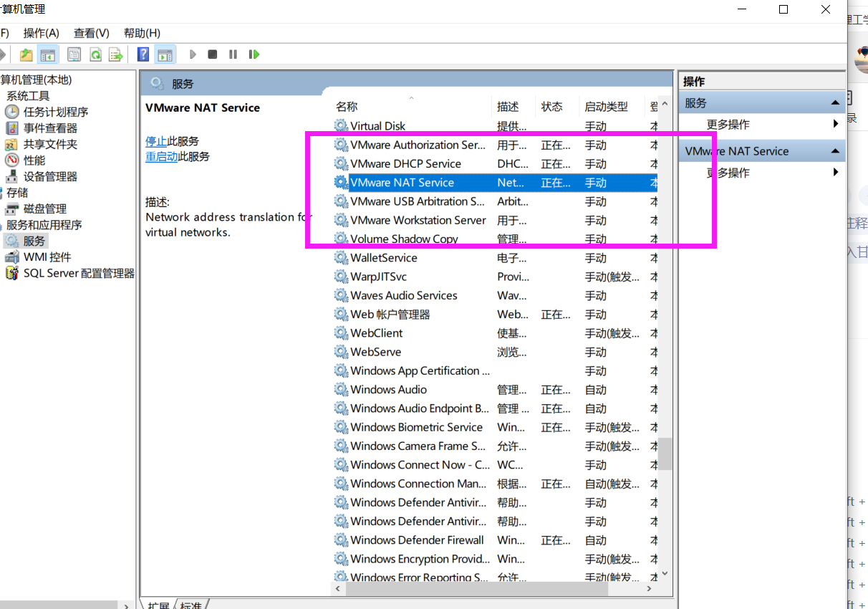Toggle show/hide action pane button
The width and height of the screenshot is (868, 609).
[x=165, y=54]
